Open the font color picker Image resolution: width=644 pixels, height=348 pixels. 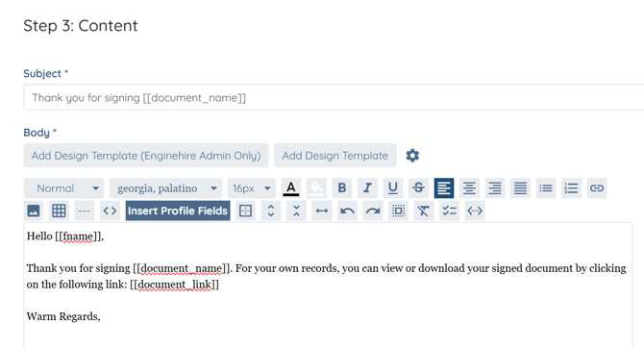click(x=291, y=188)
